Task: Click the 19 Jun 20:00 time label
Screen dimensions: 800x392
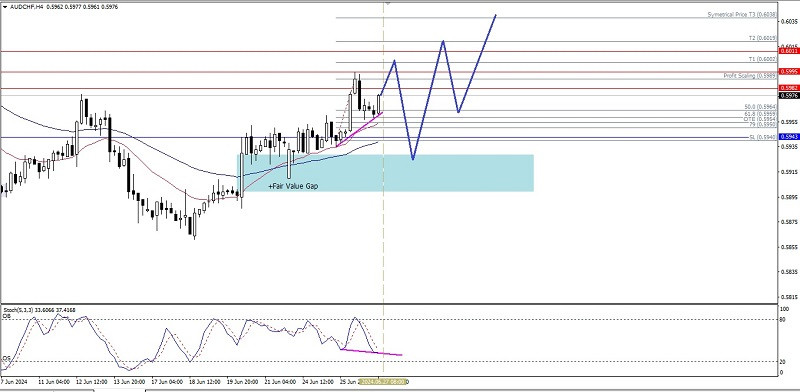Action: click(242, 381)
